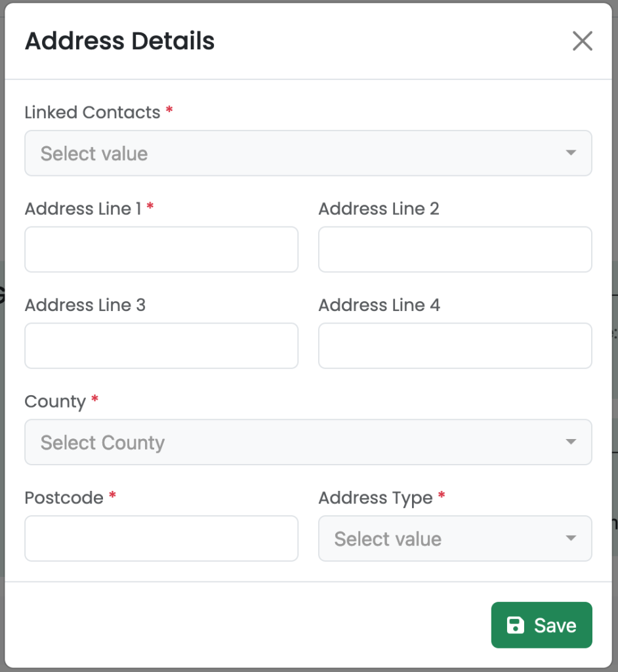Click the Address Line 1 field
The height and width of the screenshot is (672, 618).
(x=161, y=249)
